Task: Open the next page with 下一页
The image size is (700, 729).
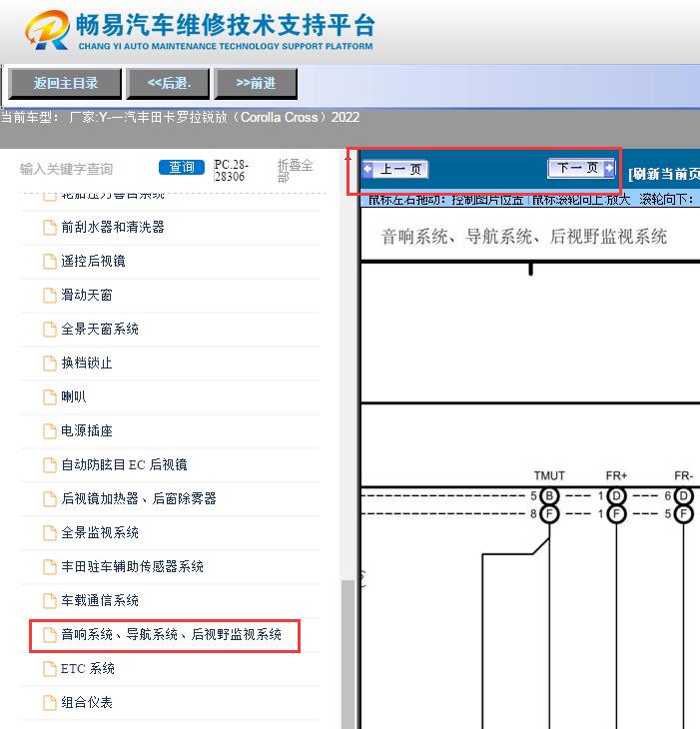Action: [581, 168]
